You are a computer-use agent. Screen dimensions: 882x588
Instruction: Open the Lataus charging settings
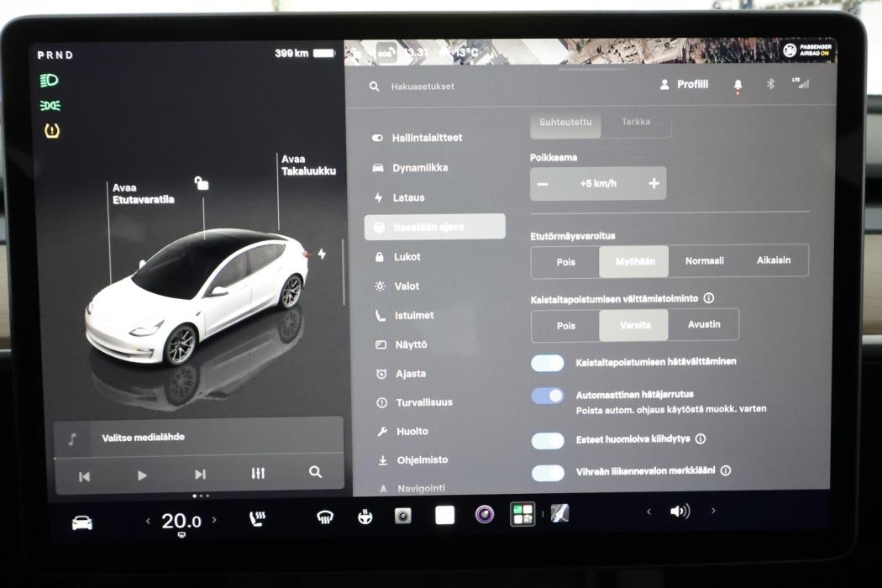click(x=399, y=197)
